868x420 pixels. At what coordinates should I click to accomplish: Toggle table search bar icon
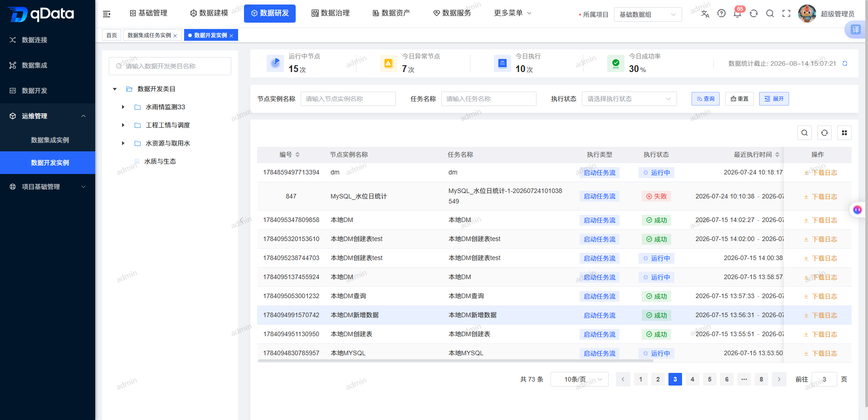point(805,133)
